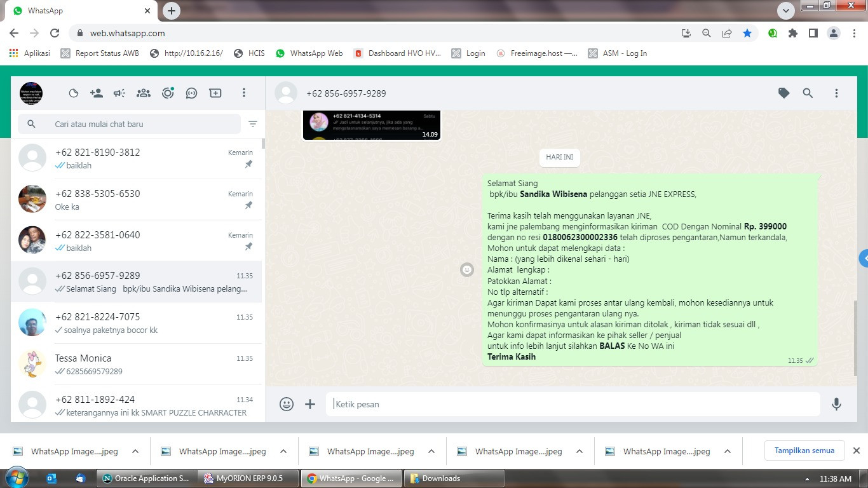This screenshot has width=868, height=488.
Task: Open the 'Dashboard HVO HV...' bookmark
Action: (398, 53)
